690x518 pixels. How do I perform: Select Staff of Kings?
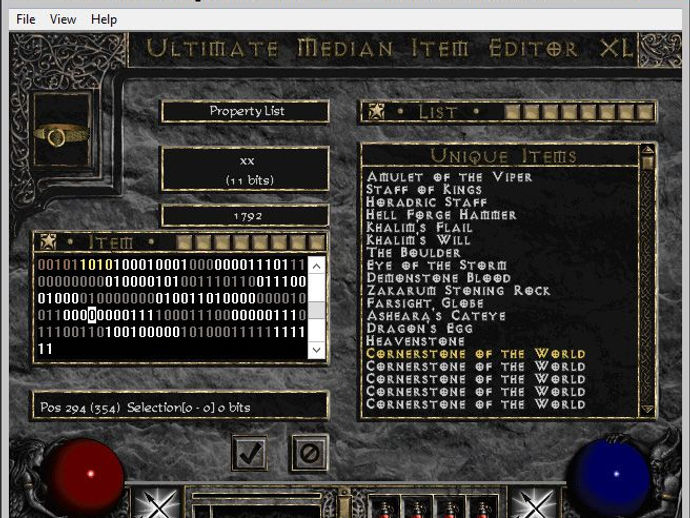click(x=424, y=190)
